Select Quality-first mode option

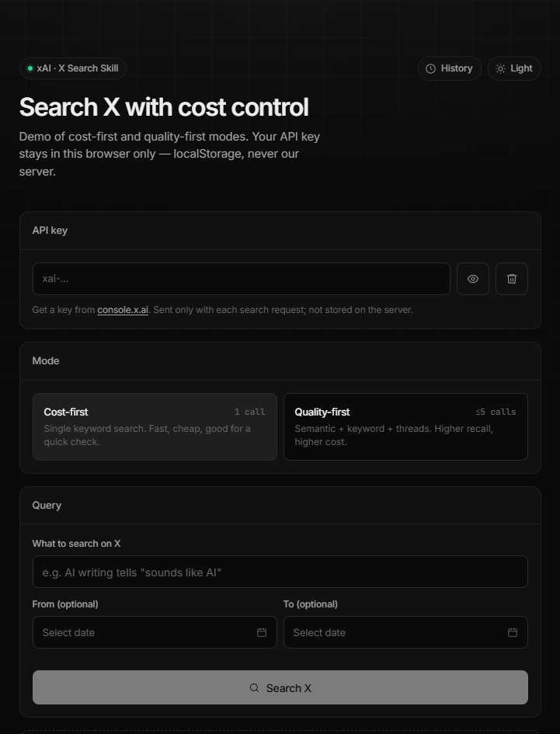pos(405,427)
